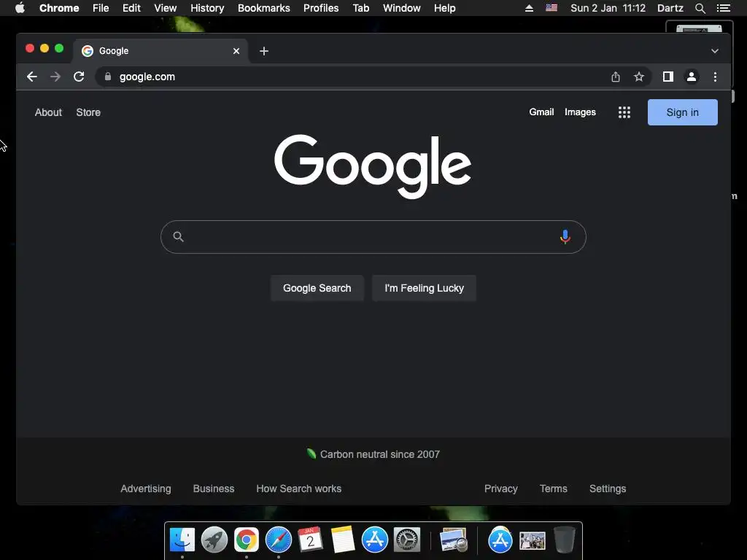Image resolution: width=747 pixels, height=560 pixels.
Task: Share this page using the share icon
Action: (616, 77)
